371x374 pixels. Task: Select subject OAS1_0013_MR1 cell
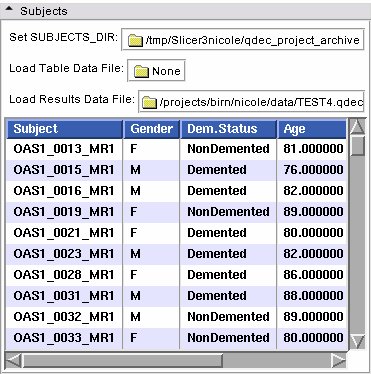tap(64, 149)
